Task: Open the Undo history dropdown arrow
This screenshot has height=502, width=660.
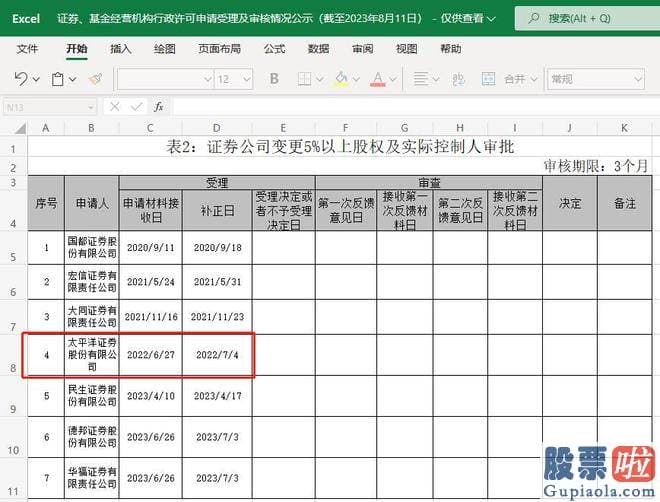Action: pyautogui.click(x=36, y=79)
